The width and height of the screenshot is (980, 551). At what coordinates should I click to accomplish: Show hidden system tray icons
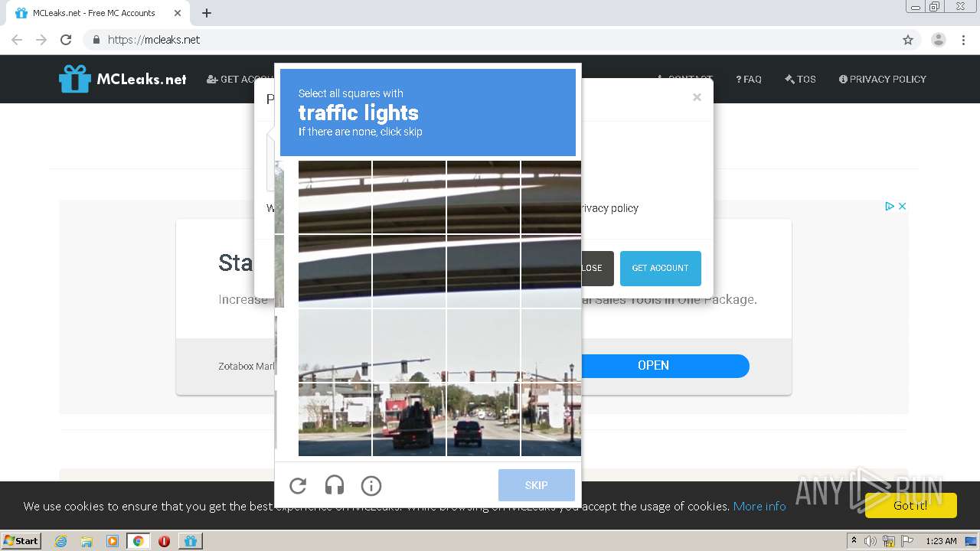854,540
